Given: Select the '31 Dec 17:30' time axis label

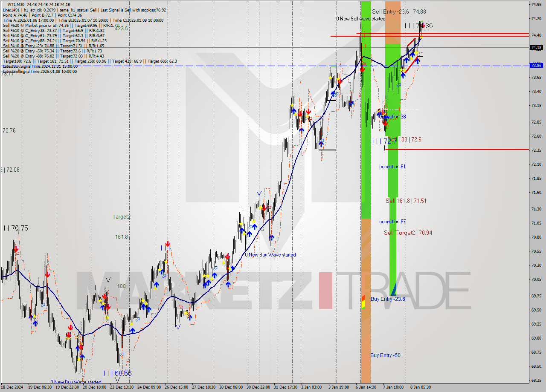Looking at the screenshot, I should click(x=285, y=388).
